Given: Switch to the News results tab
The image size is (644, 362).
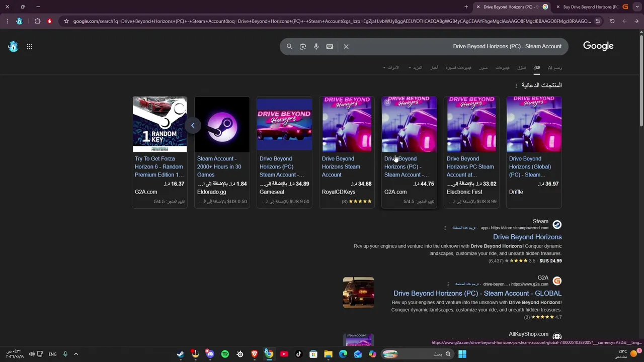Looking at the screenshot, I should coord(434,67).
